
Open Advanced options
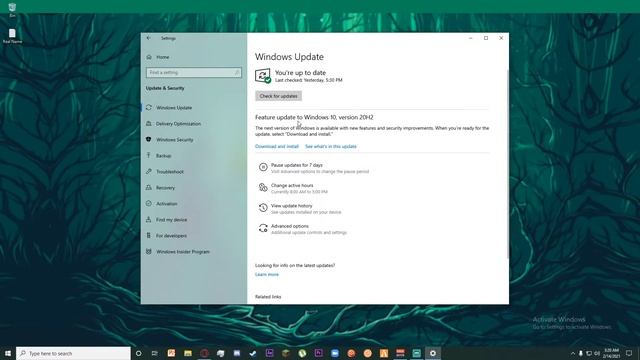(x=290, y=226)
